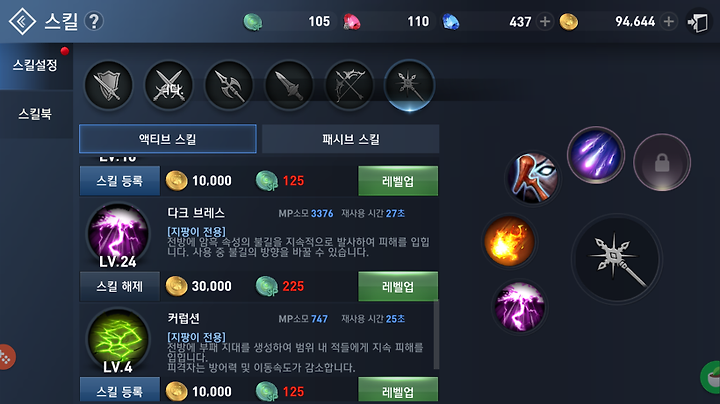Click the locked skill slot
Screen dimensions: 720x404
click(662, 162)
